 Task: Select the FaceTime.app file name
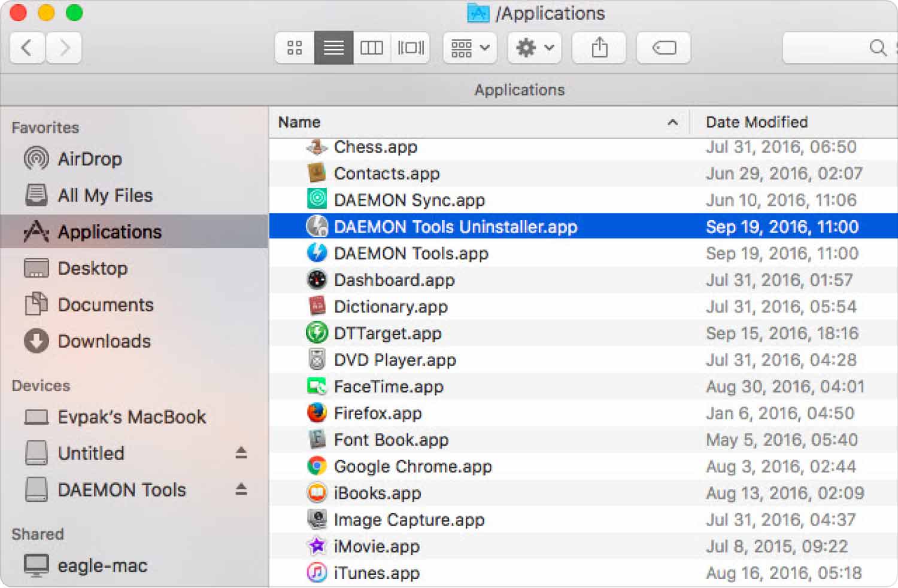click(389, 386)
